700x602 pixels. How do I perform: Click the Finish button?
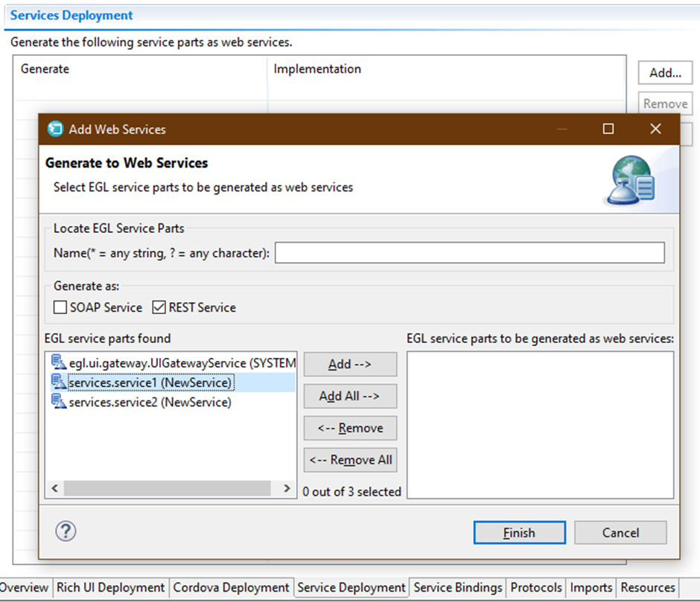pyautogui.click(x=519, y=532)
